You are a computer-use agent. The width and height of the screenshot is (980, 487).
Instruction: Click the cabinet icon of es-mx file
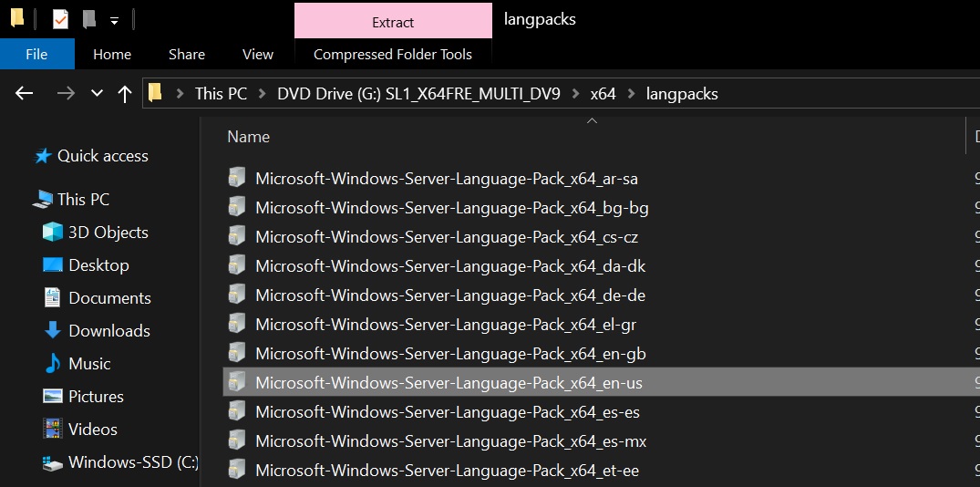tap(237, 440)
